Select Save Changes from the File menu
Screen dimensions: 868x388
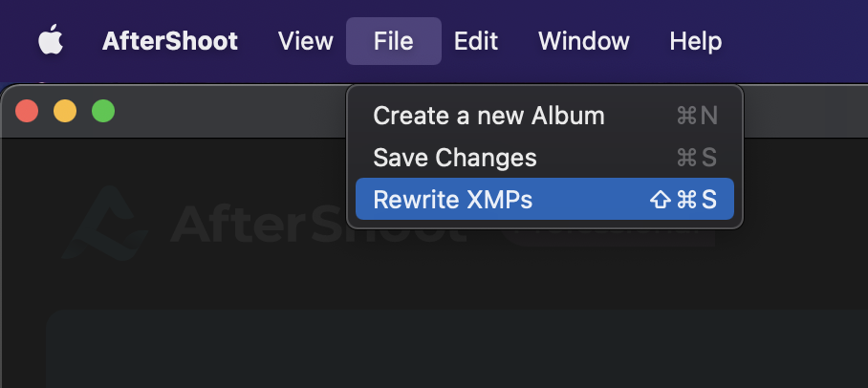[x=455, y=158]
